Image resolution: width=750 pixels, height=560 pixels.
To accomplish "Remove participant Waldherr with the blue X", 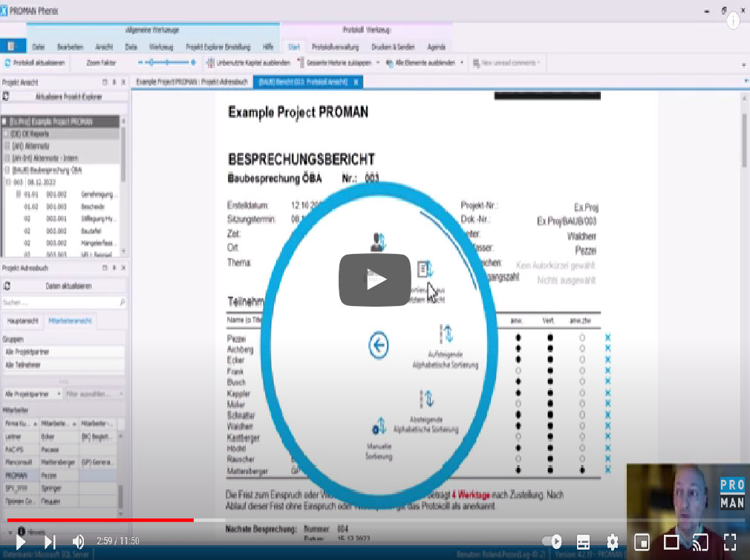I will [608, 426].
